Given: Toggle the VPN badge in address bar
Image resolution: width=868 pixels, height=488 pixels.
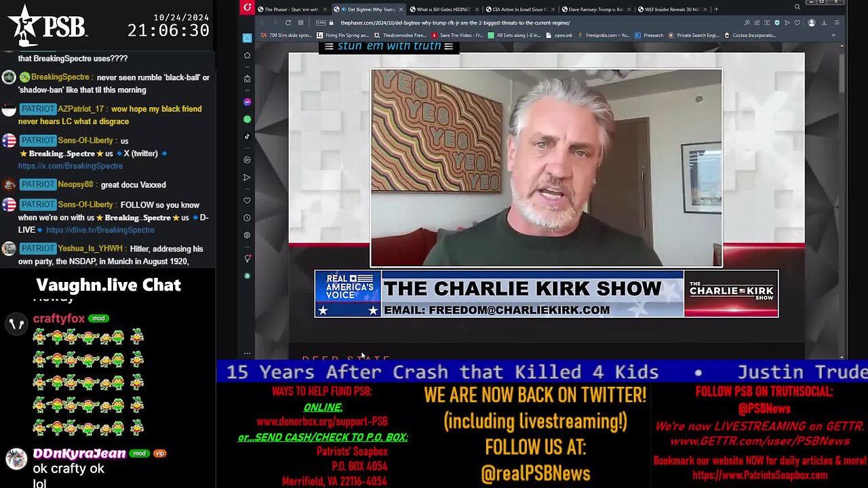Looking at the screenshot, I should point(321,22).
